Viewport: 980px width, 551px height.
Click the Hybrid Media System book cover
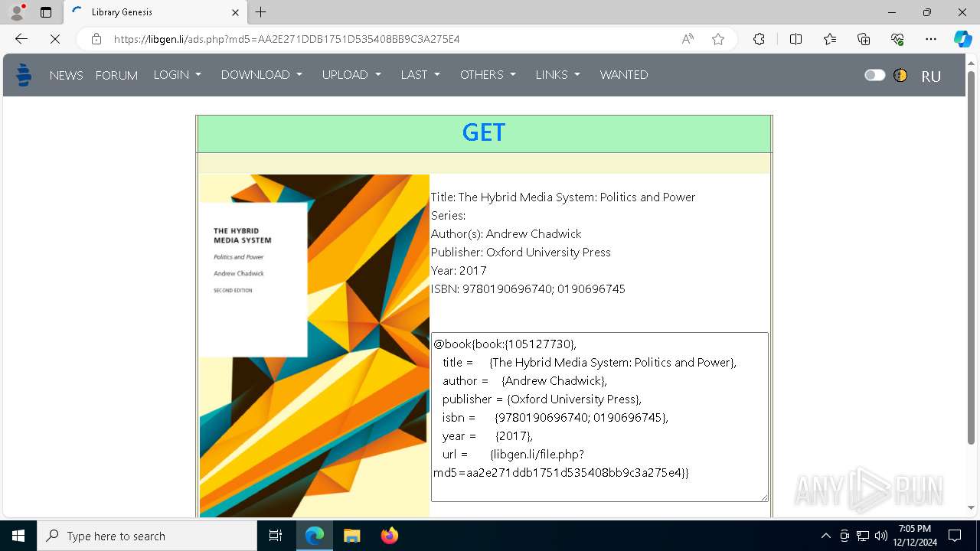coord(314,346)
